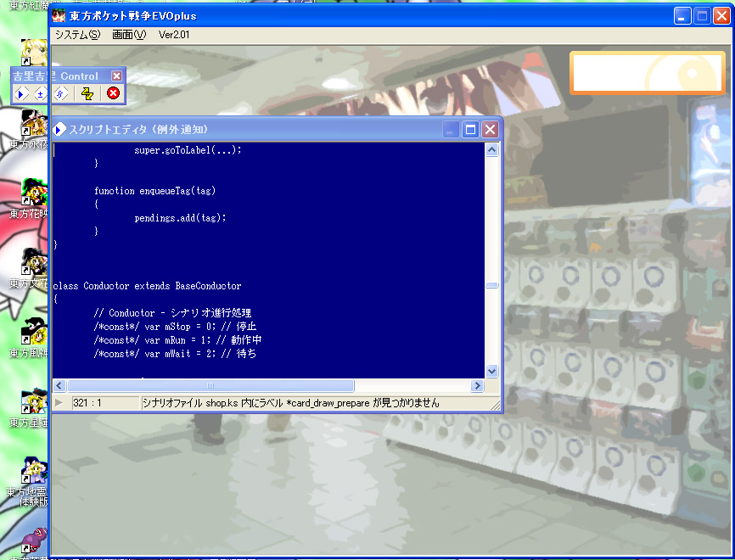The width and height of the screenshot is (735, 560).
Task: Close the Kirikiri Control palette
Action: [117, 76]
